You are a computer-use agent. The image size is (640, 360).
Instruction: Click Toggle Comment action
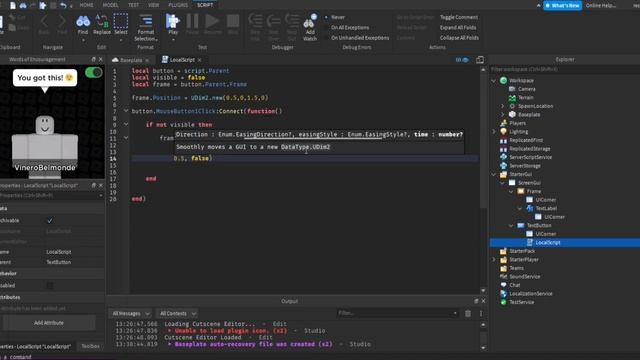pyautogui.click(x=459, y=17)
